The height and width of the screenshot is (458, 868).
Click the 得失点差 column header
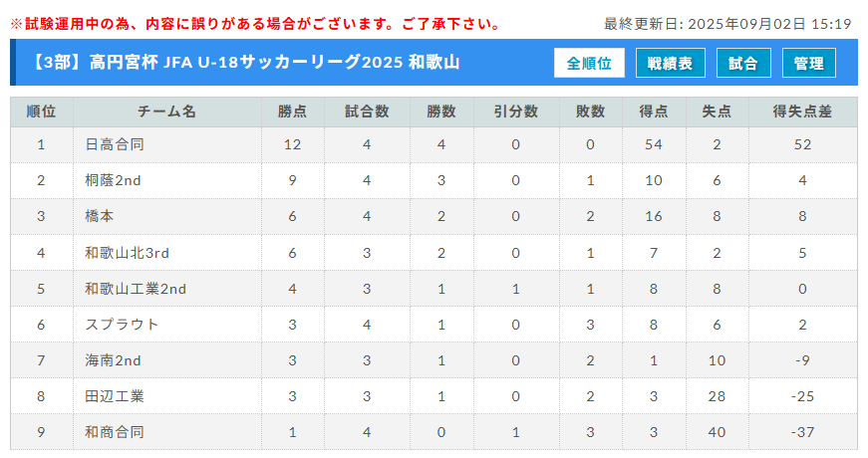pyautogui.click(x=802, y=112)
